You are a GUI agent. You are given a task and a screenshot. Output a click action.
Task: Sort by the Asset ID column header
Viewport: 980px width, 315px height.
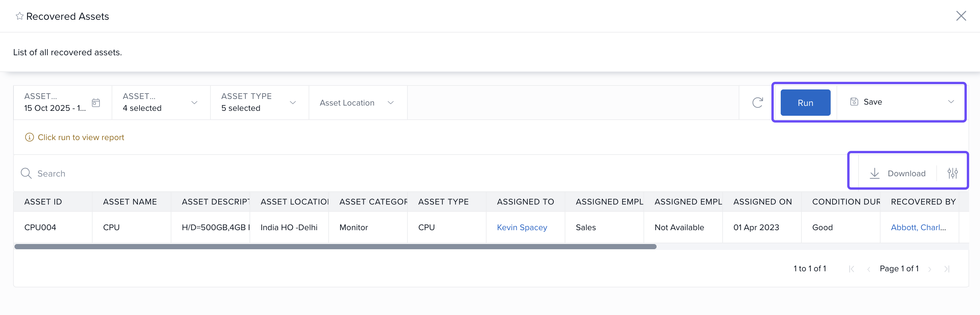pyautogui.click(x=43, y=202)
